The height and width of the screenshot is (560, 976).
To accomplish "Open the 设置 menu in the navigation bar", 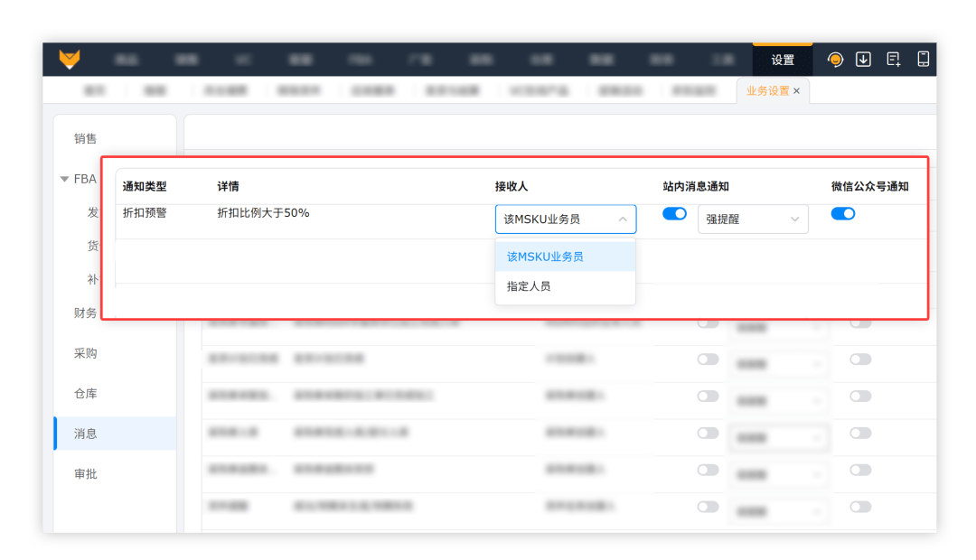I will click(x=783, y=60).
